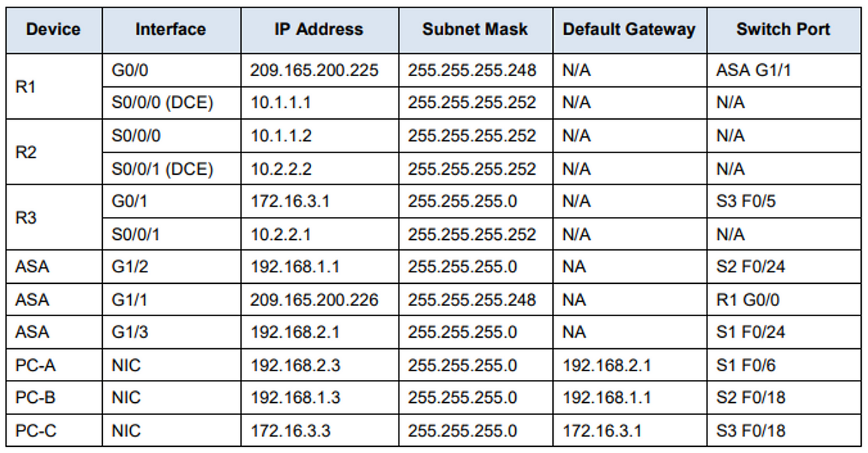Screen dimensions: 868x453
Task: Click the Subnet Mask column header
Action: (x=475, y=29)
